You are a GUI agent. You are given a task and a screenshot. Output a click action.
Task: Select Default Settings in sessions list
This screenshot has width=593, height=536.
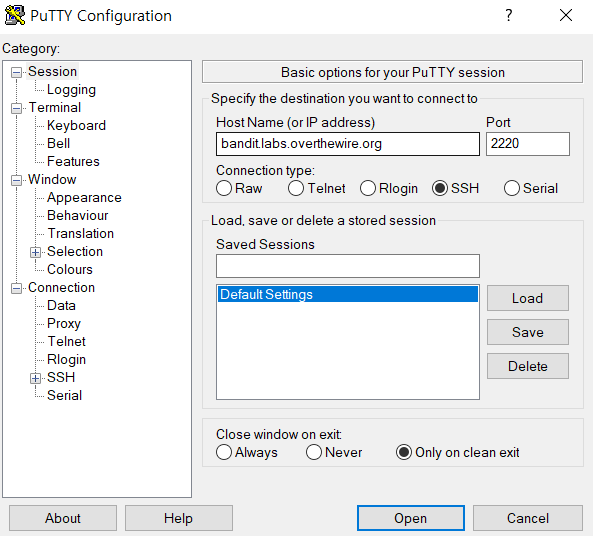pos(348,294)
